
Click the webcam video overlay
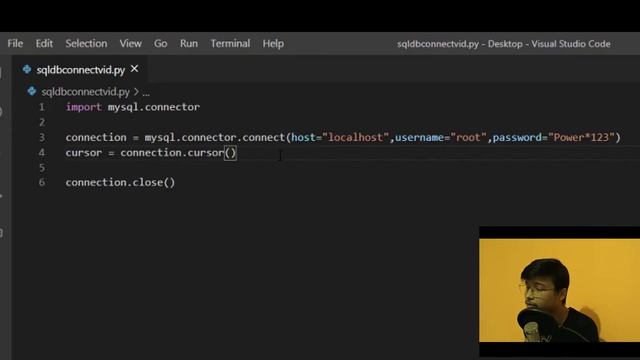(560, 290)
